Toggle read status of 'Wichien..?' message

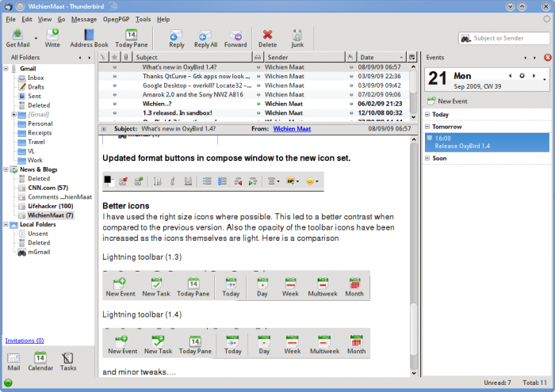(x=258, y=104)
